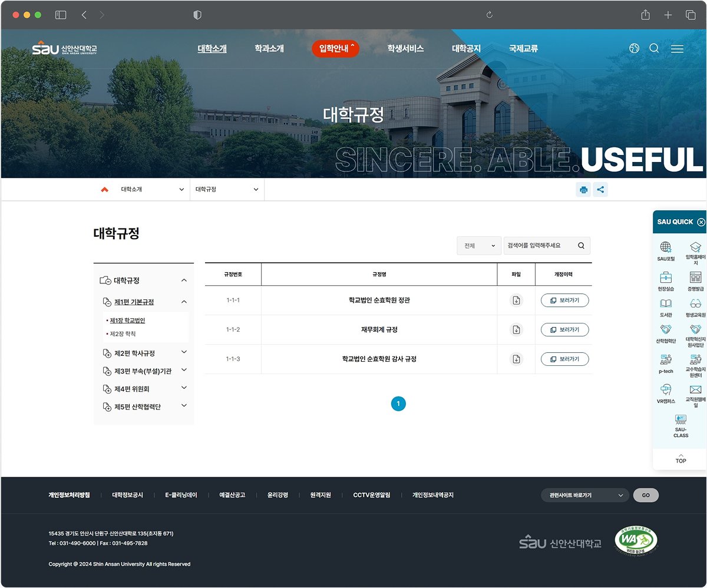Click the GO button in footer

[646, 495]
